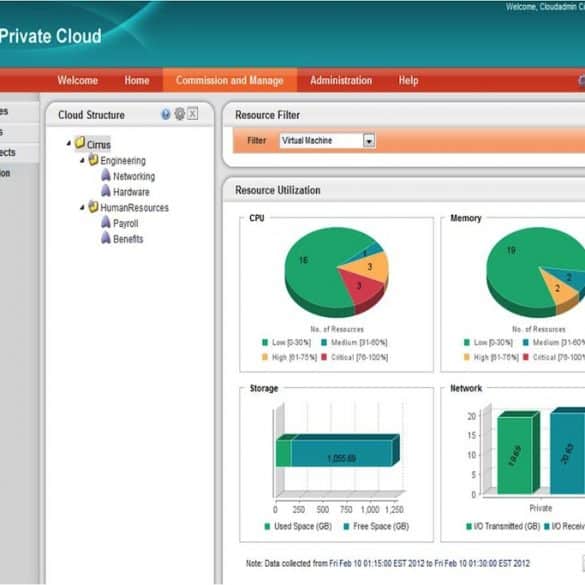Click Memory legend Low green swatch
The width and height of the screenshot is (585, 585).
tap(467, 342)
